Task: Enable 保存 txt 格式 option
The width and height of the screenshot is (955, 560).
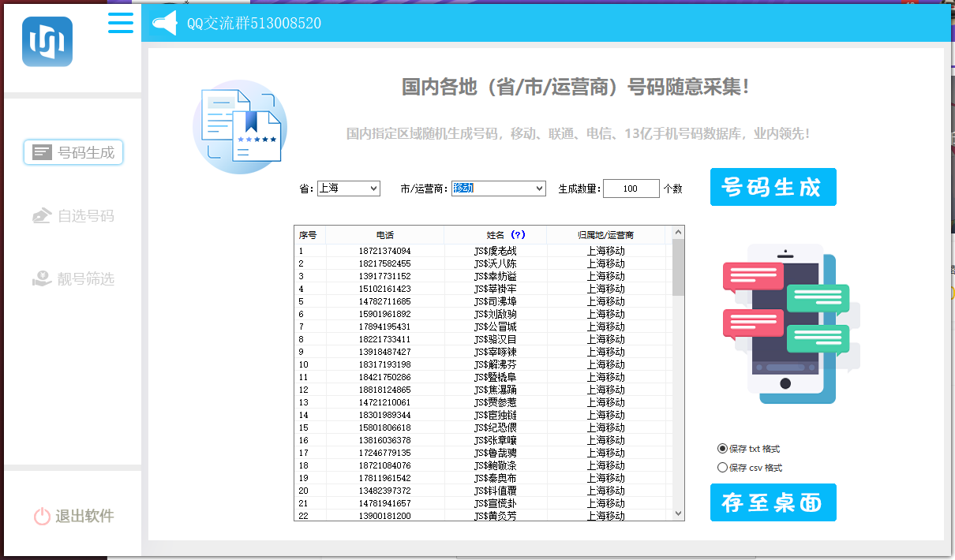Action: [722, 449]
